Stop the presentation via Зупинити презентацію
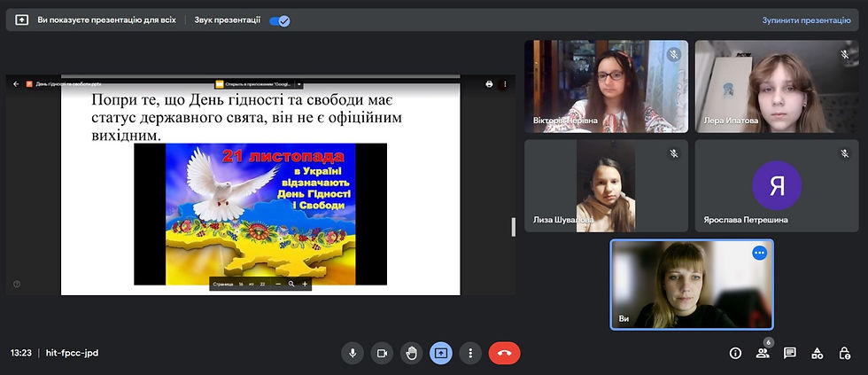The width and height of the screenshot is (868, 375). (806, 20)
